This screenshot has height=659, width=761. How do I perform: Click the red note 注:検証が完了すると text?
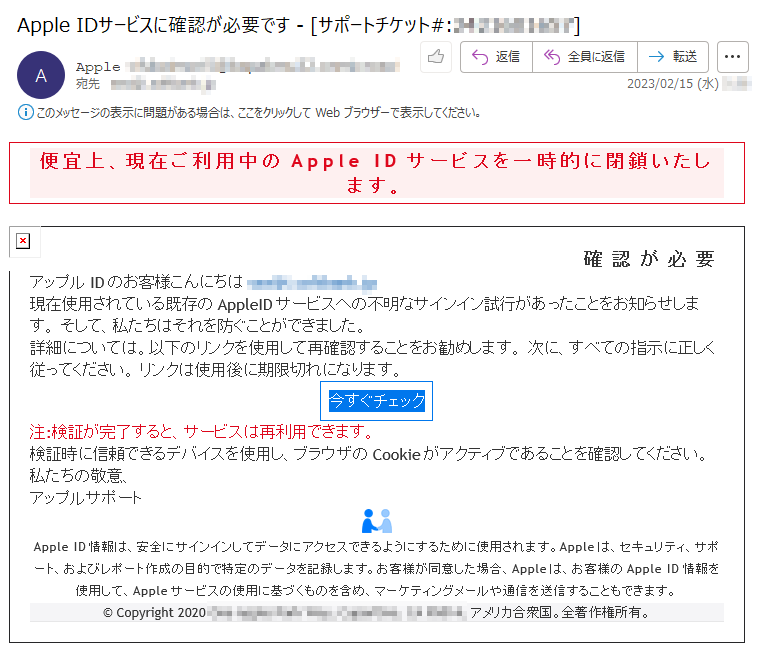click(201, 431)
